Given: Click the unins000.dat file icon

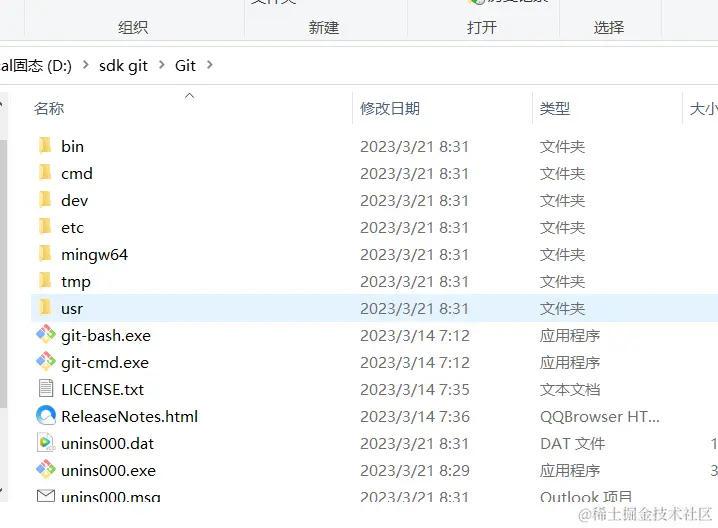Looking at the screenshot, I should [x=46, y=443].
